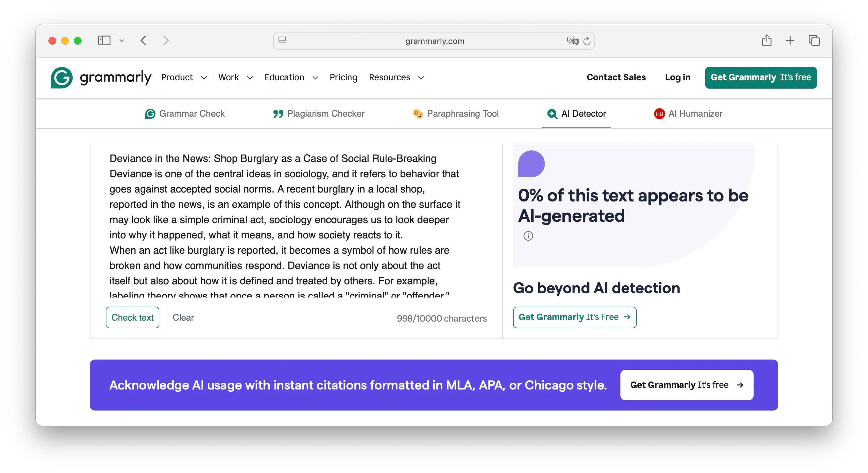The image size is (868, 473).
Task: Open the Paraphrasing Tool tab
Action: (456, 113)
